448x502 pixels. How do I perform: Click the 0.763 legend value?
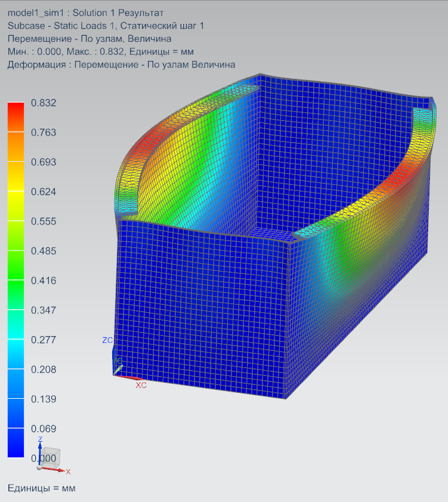(44, 133)
